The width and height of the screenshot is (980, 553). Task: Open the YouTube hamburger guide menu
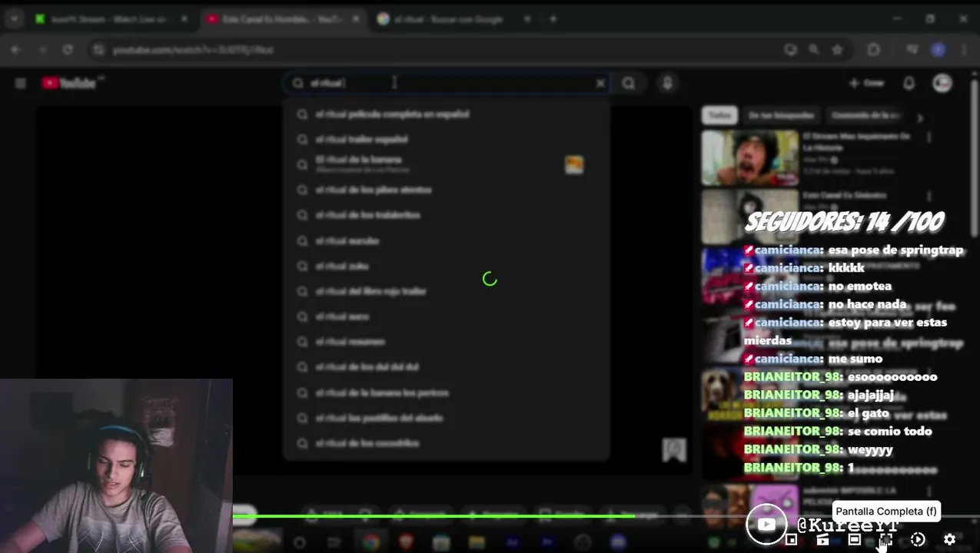tap(21, 83)
